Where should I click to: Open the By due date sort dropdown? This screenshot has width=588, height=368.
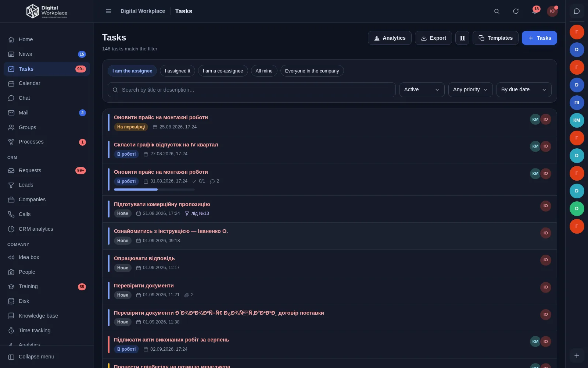pyautogui.click(x=524, y=90)
